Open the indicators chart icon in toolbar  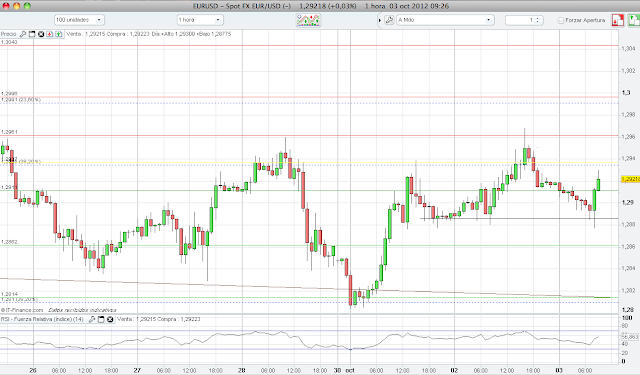click(308, 20)
